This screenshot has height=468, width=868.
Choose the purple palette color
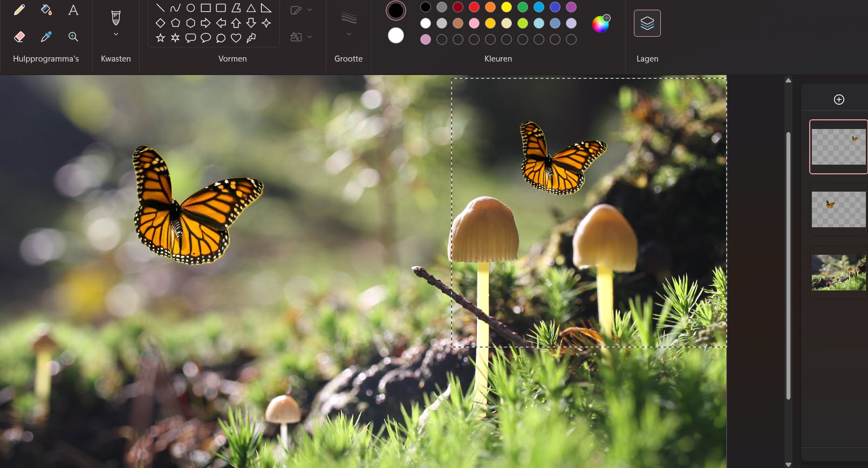[x=571, y=7]
